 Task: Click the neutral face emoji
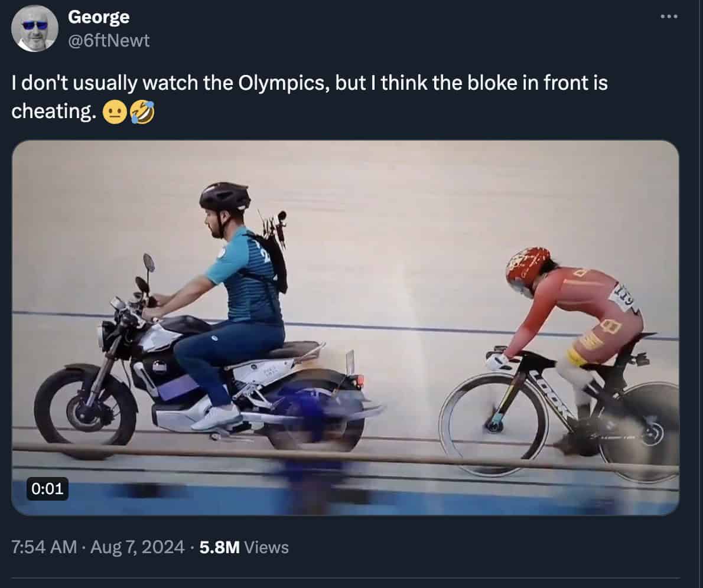(112, 112)
